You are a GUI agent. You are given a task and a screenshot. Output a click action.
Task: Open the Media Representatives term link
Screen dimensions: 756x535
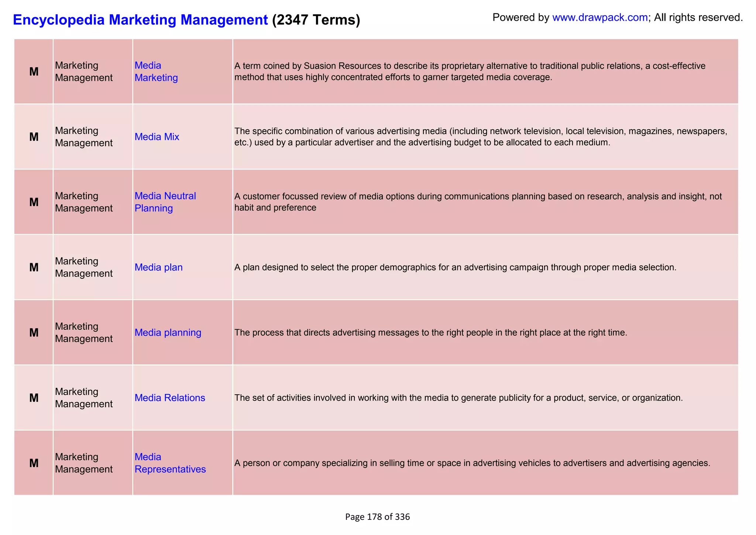(170, 463)
